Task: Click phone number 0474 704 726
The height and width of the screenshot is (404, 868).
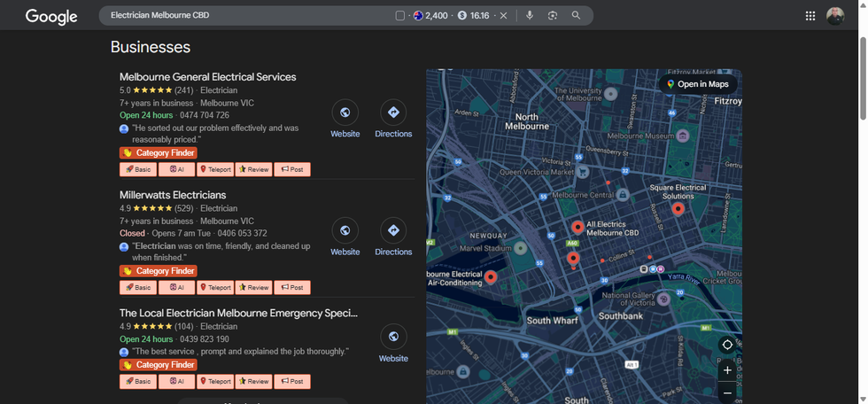Action: click(205, 115)
